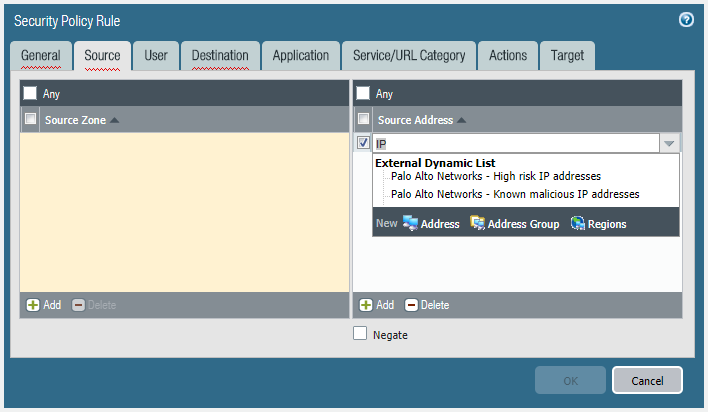Click the External Dynamic List group heading
The height and width of the screenshot is (412, 708).
click(435, 163)
